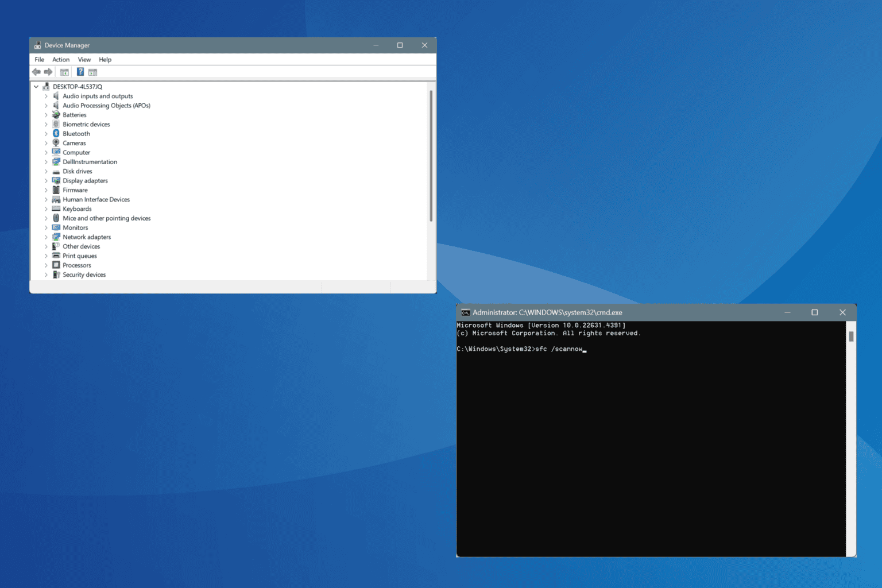Click the Monitors category icon
This screenshot has width=882, height=588.
click(56, 227)
